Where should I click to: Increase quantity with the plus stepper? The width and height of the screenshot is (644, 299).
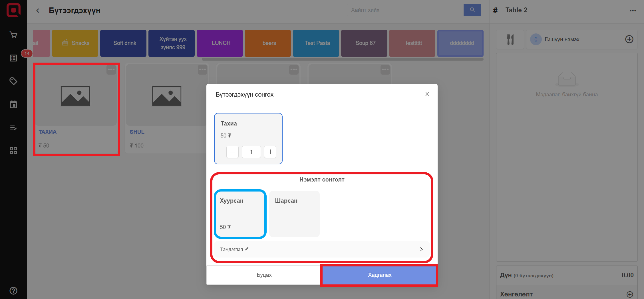tap(270, 152)
